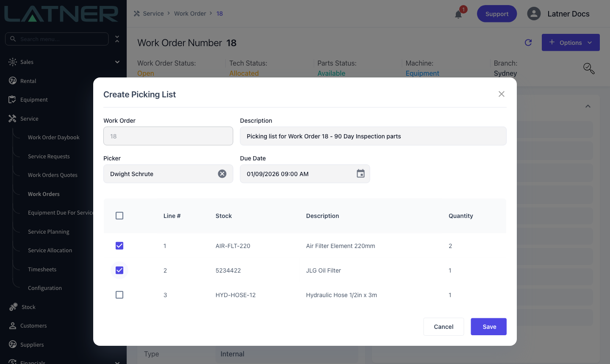
Task: Collapse the panel with the up chevron
Action: point(588,106)
